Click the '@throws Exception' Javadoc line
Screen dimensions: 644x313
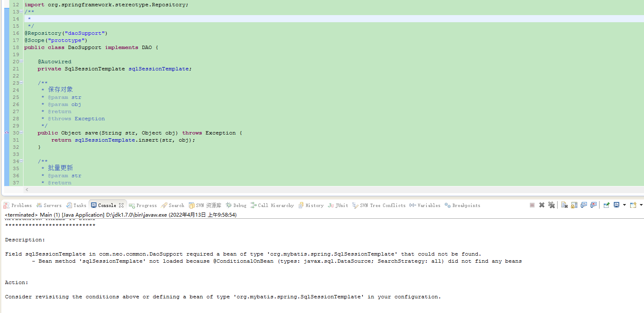click(76, 119)
